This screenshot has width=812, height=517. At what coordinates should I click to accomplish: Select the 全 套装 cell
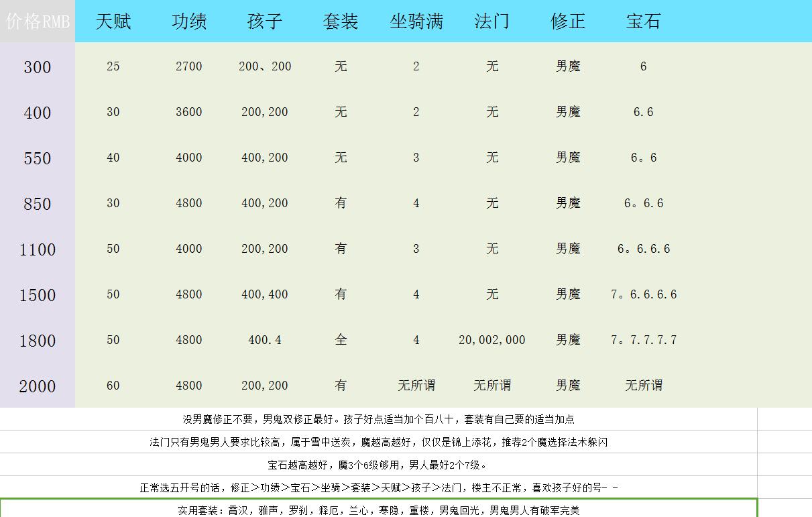pyautogui.click(x=341, y=340)
